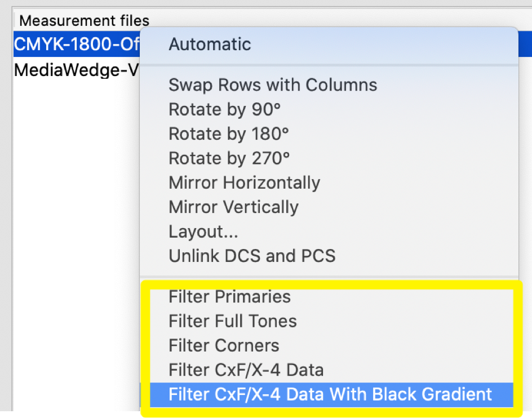This screenshot has height=418, width=532.
Task: Choose Automatic from the context menu
Action: point(329,44)
